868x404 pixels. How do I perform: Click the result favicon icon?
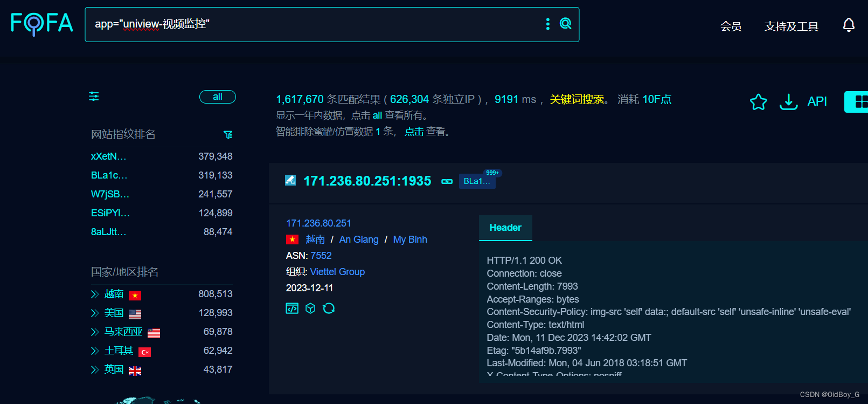click(x=290, y=180)
